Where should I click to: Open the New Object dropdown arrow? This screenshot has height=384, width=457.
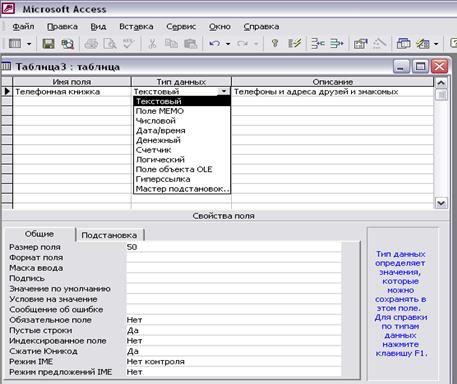[x=436, y=44]
